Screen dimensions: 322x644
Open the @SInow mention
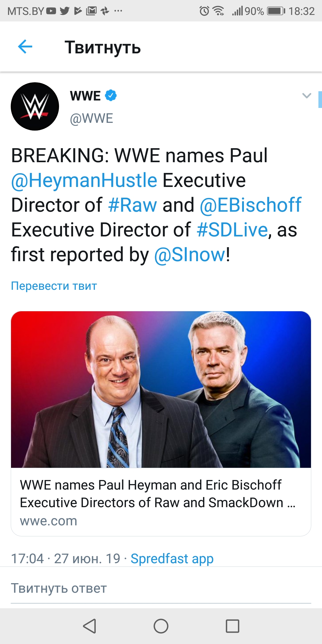click(190, 255)
